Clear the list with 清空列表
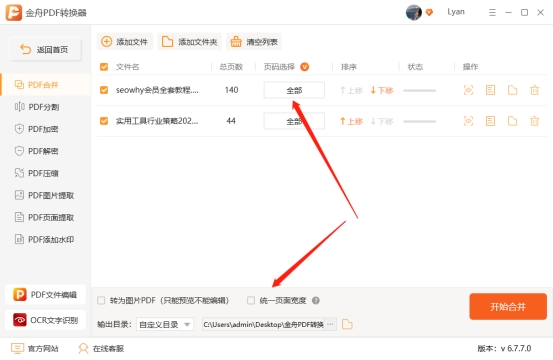This screenshot has width=553, height=360. pyautogui.click(x=254, y=42)
